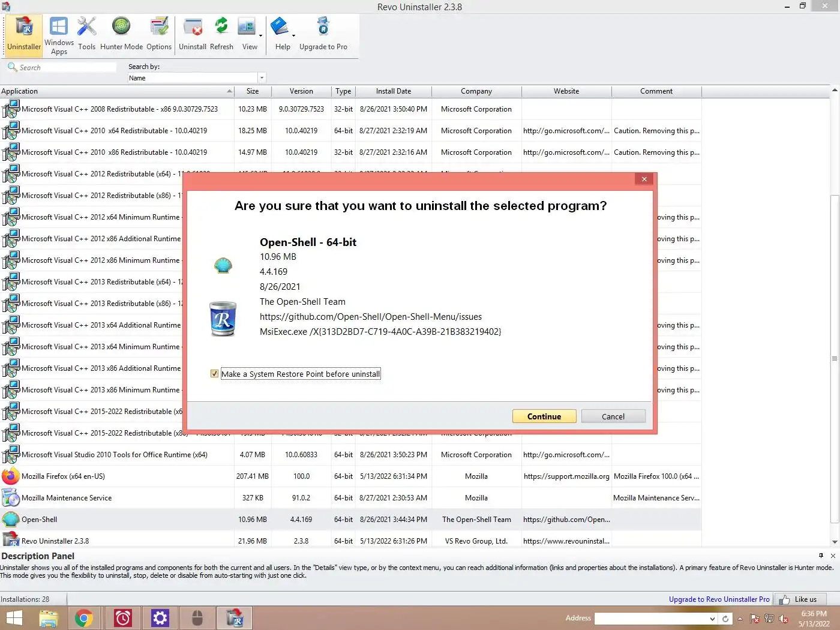Sort by the Type column header
The image size is (840, 630).
click(x=343, y=91)
